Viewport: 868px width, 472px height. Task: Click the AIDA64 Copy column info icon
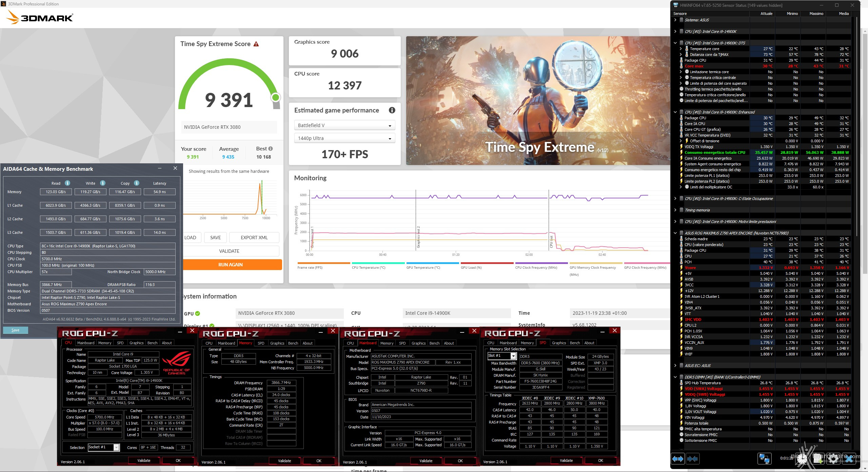pyautogui.click(x=137, y=183)
